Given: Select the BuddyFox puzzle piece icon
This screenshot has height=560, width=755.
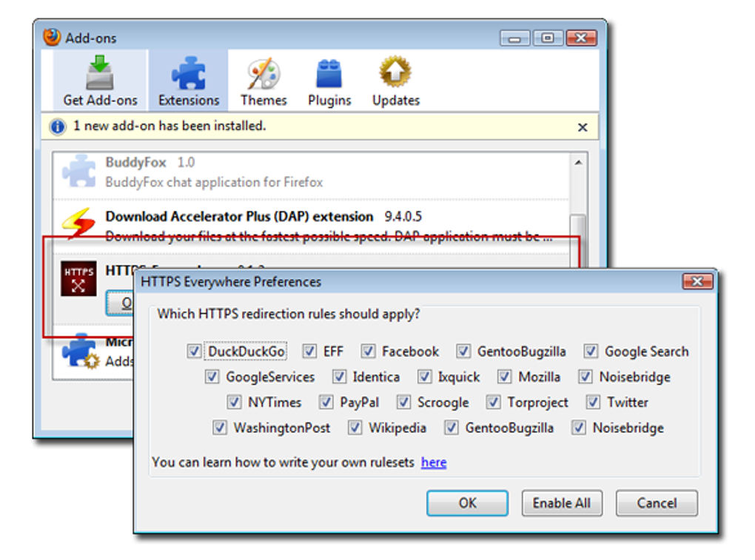Looking at the screenshot, I should (x=79, y=172).
